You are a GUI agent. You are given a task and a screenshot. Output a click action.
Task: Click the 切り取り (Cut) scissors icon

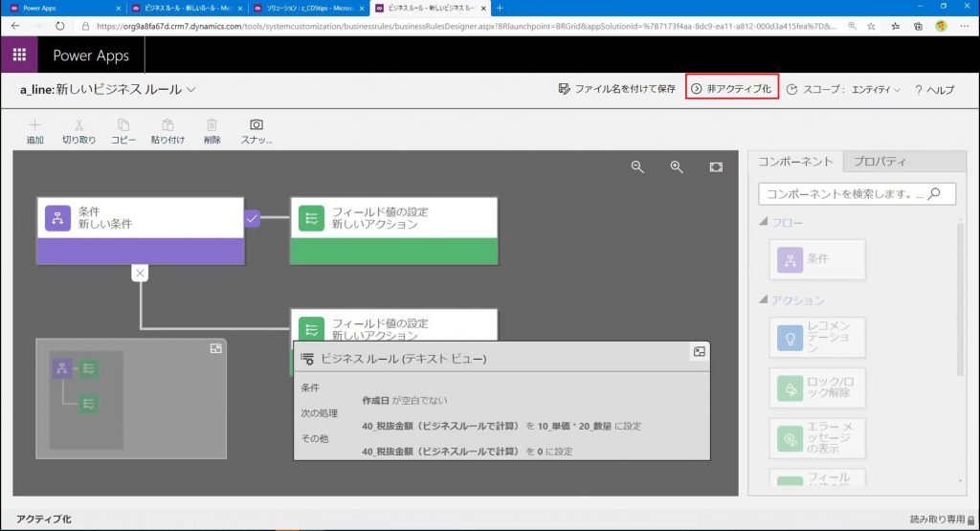point(78,125)
